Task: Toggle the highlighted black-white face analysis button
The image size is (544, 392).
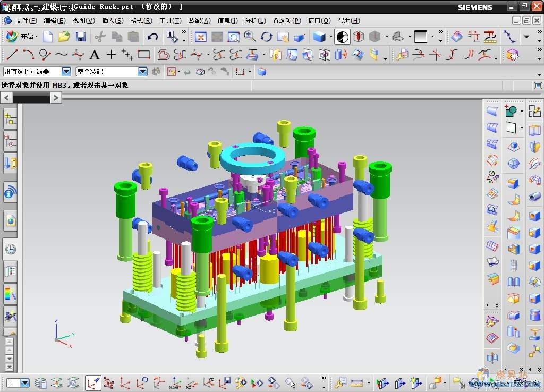Action: [x=343, y=37]
